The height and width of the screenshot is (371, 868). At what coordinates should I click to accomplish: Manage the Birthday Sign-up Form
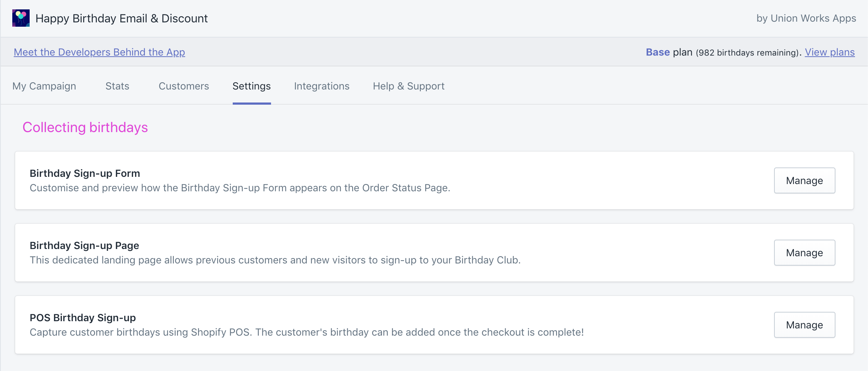tap(804, 180)
